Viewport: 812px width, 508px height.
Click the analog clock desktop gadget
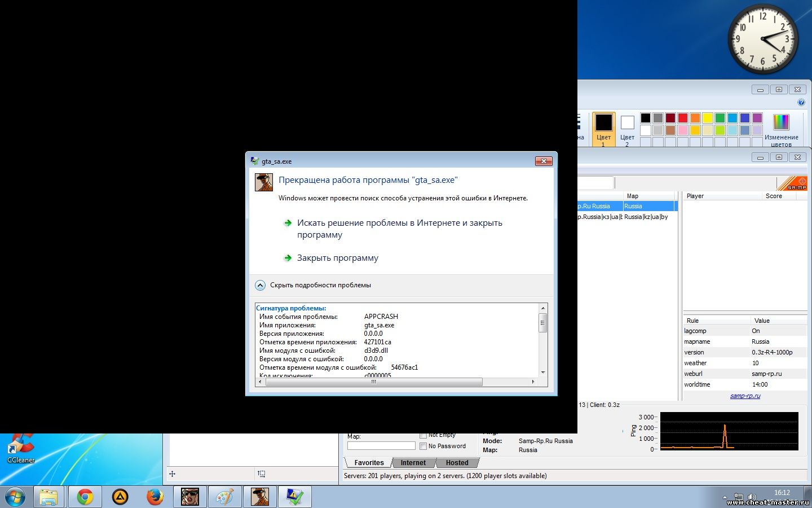coord(762,39)
